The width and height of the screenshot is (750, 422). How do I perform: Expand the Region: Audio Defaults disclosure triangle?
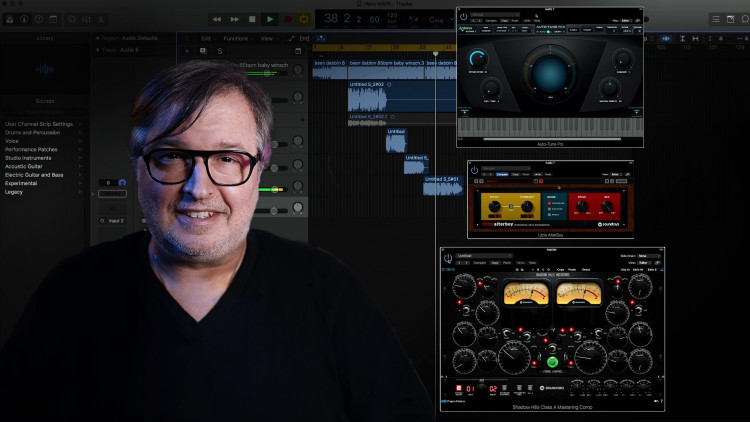pos(98,38)
